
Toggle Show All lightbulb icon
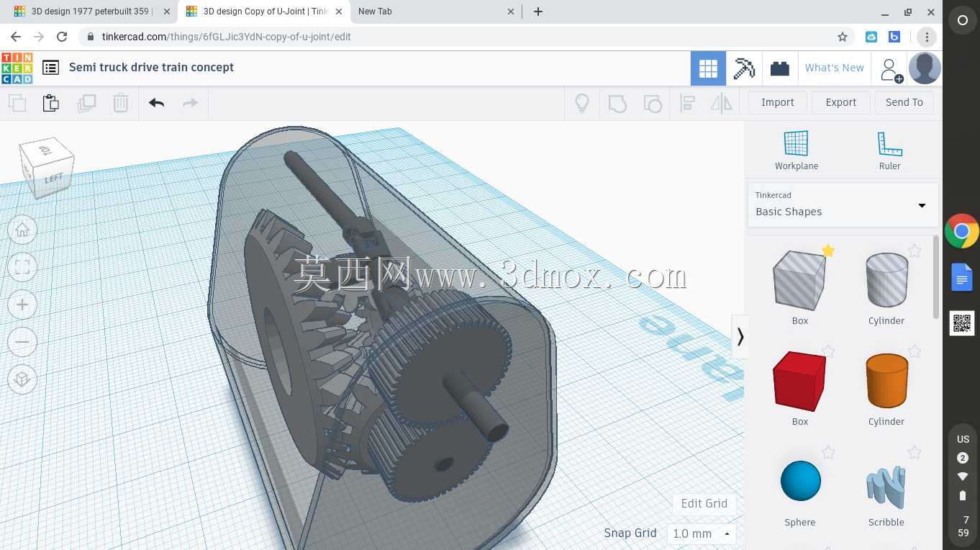point(582,103)
